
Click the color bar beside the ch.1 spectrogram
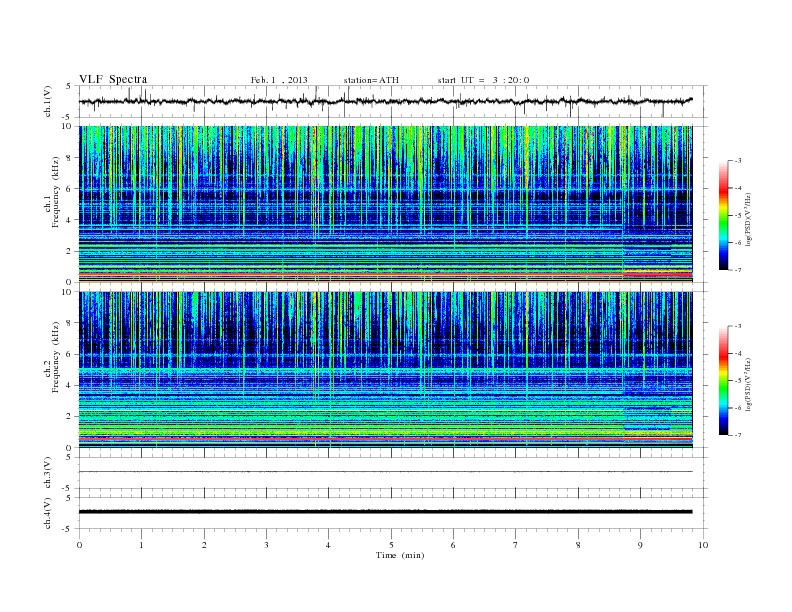[x=723, y=215]
